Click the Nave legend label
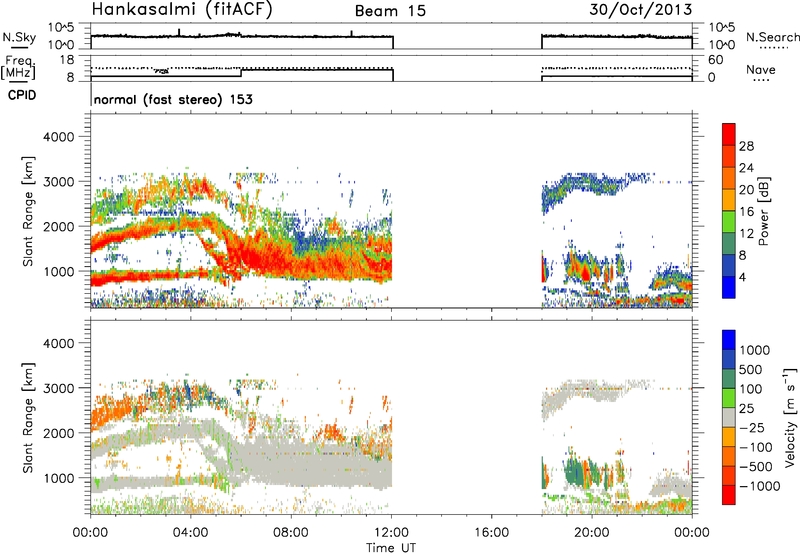The width and height of the screenshot is (800, 554). (x=761, y=70)
